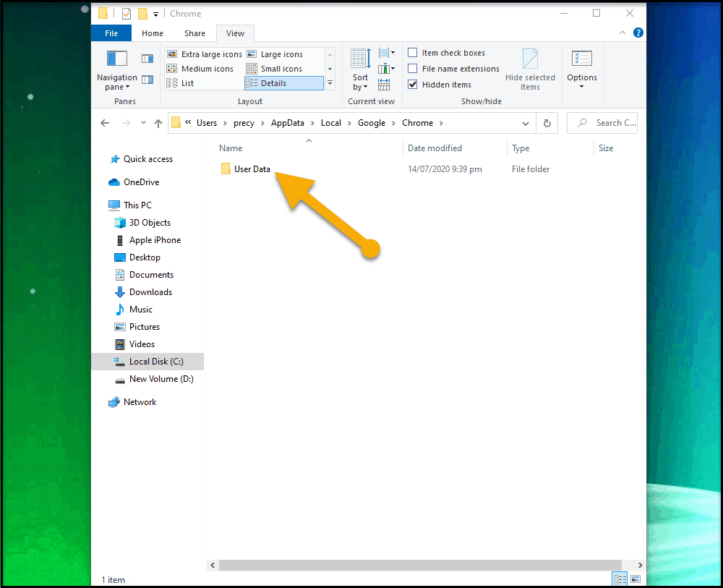The image size is (723, 588).
Task: Open Customize Quick Access Toolbar dropdown
Action: click(156, 14)
